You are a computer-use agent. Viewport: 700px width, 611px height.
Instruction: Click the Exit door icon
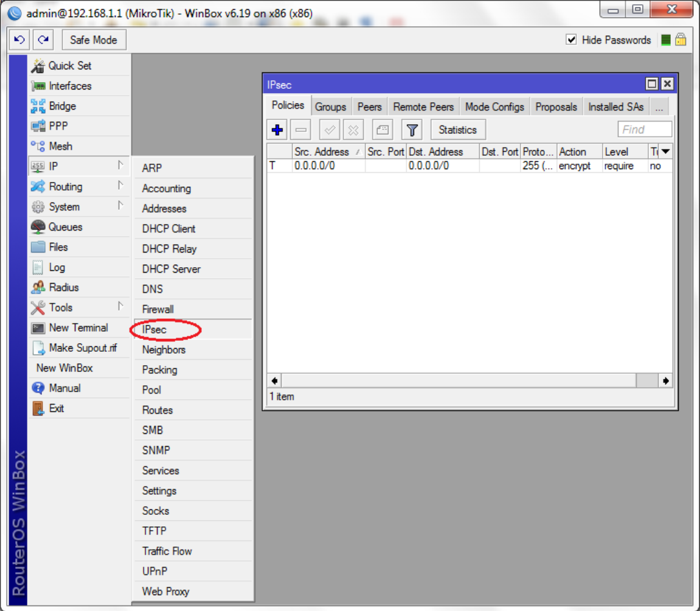(38, 408)
